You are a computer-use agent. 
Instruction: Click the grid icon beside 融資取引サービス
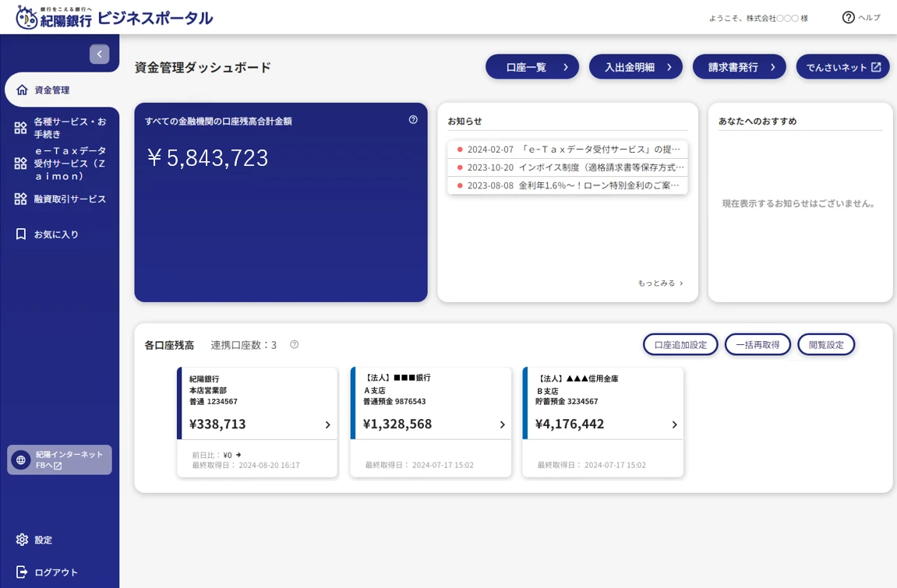click(x=20, y=199)
